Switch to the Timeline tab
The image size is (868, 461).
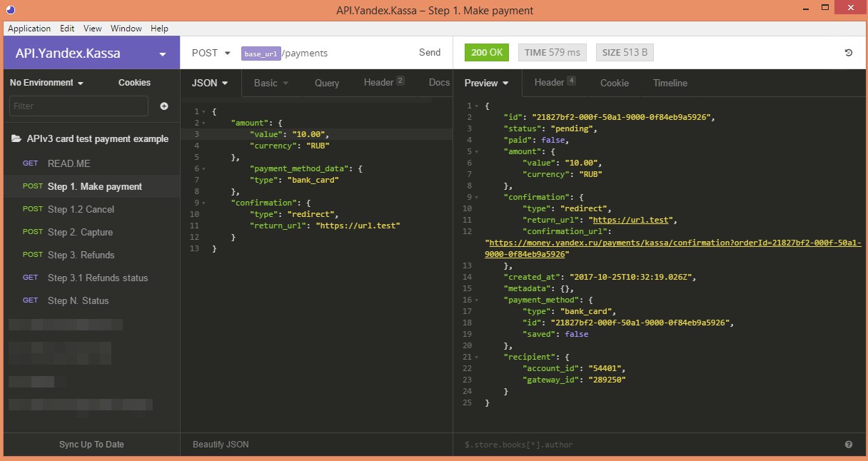pos(670,83)
